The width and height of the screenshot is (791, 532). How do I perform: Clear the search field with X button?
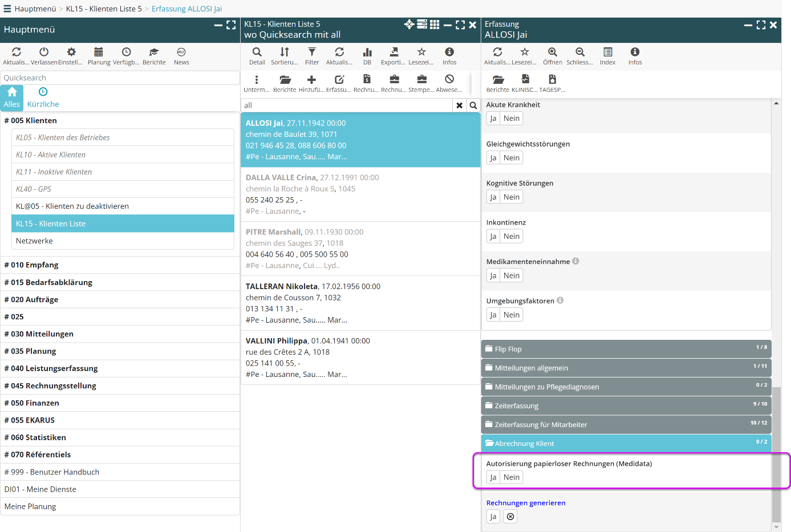(459, 105)
